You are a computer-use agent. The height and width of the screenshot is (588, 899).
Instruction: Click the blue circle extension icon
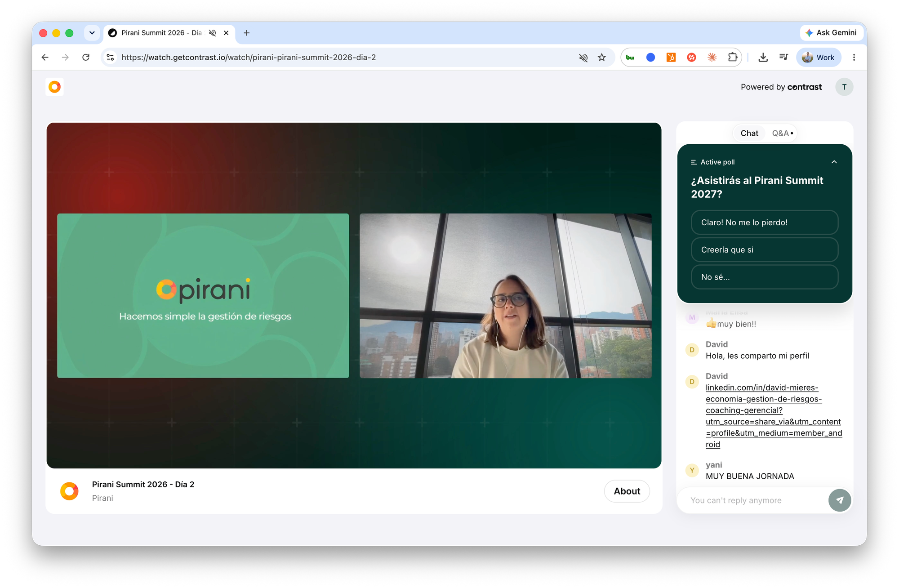pyautogui.click(x=650, y=57)
